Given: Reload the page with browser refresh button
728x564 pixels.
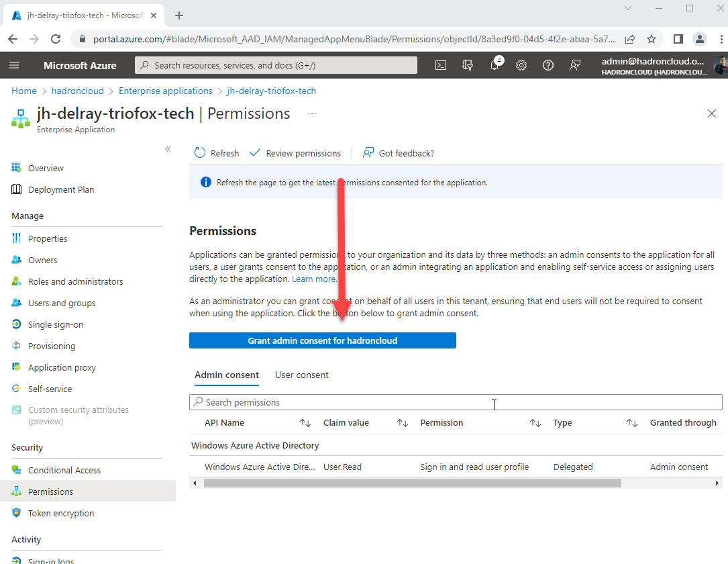Looking at the screenshot, I should pyautogui.click(x=56, y=39).
